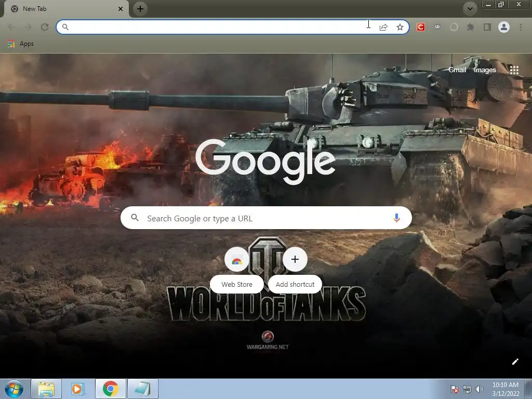
Task: Click the back navigation arrow
Action: coord(11,27)
